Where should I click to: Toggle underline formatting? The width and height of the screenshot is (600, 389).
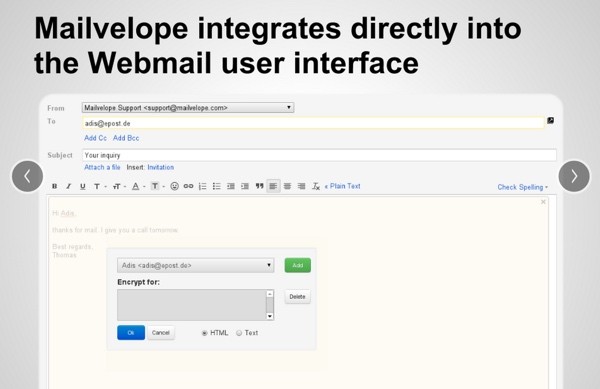[x=83, y=186]
